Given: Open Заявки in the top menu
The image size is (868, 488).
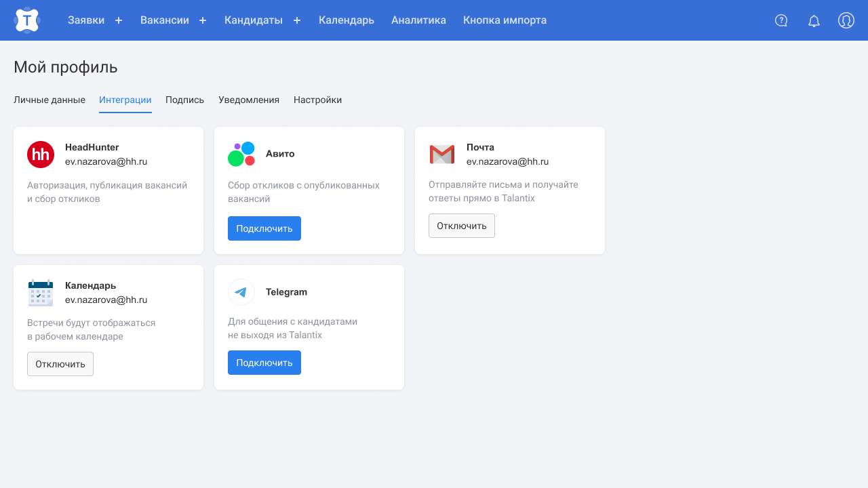Looking at the screenshot, I should 86,20.
